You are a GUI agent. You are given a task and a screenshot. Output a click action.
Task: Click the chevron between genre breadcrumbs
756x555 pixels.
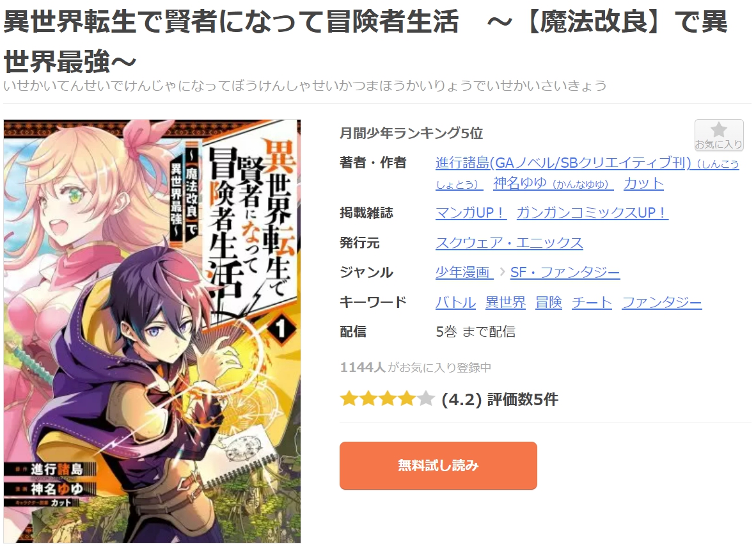(x=502, y=272)
